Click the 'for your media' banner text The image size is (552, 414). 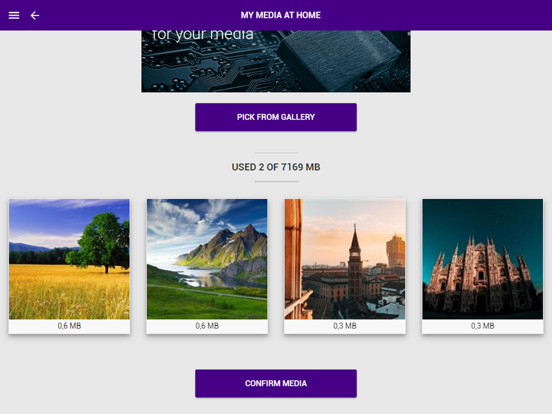point(203,35)
